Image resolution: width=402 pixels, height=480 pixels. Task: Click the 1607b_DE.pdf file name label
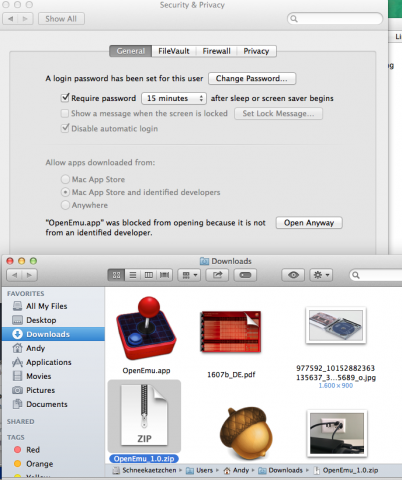click(x=231, y=374)
